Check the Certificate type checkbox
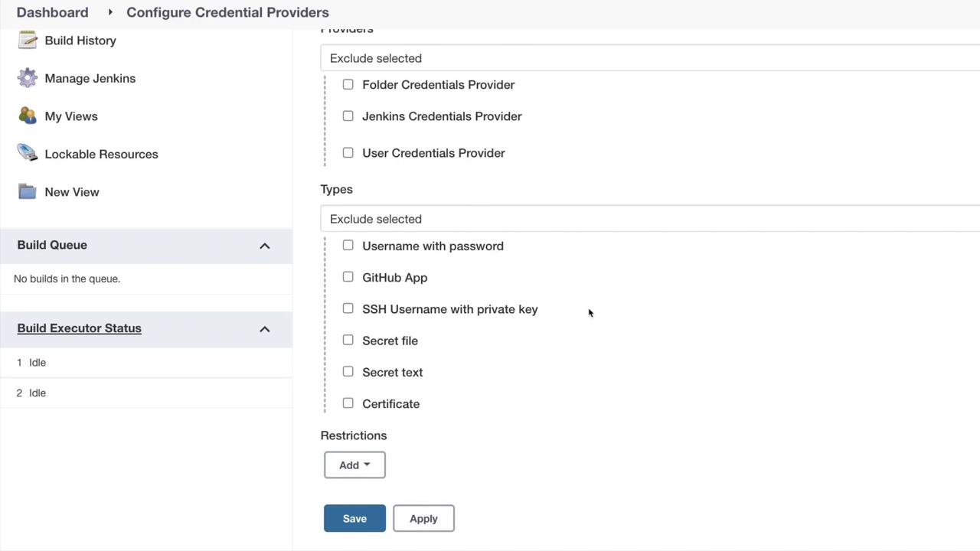 [x=348, y=403]
